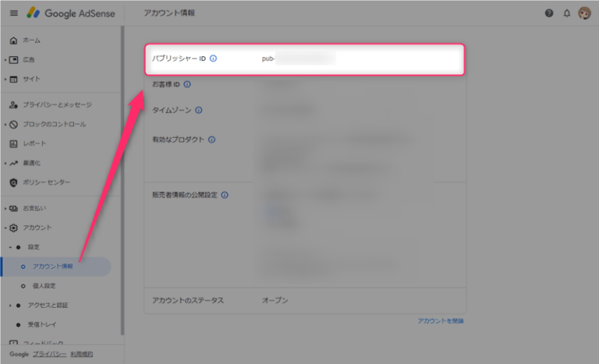The image size is (599, 364).
Task: Open the user profile avatar
Action: [x=584, y=13]
